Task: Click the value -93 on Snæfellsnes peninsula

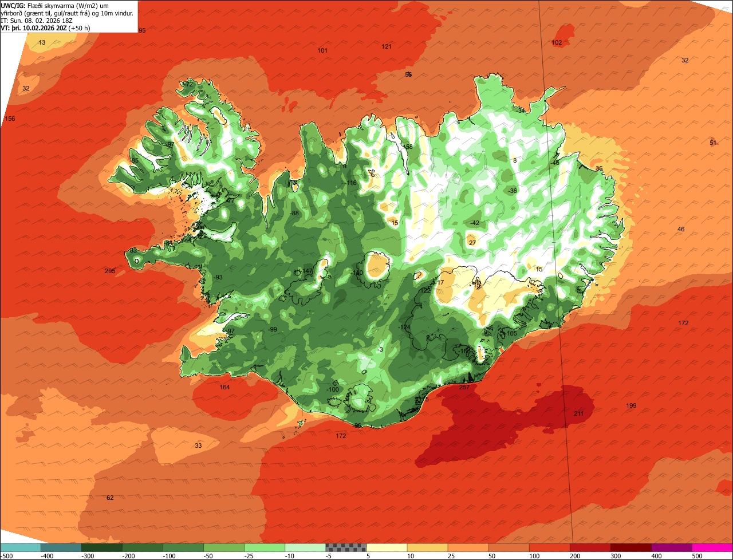Action: 218,278
